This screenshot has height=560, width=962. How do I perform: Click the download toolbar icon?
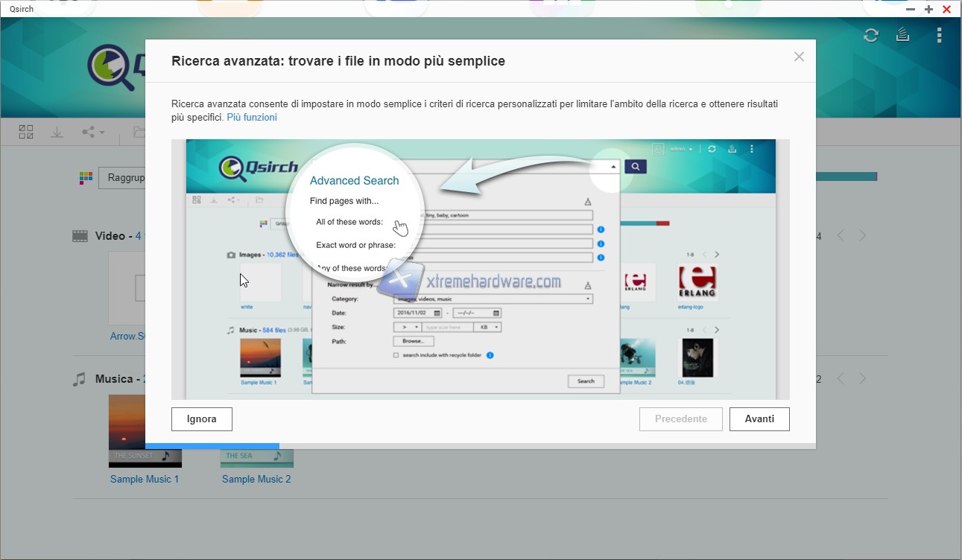tap(57, 132)
